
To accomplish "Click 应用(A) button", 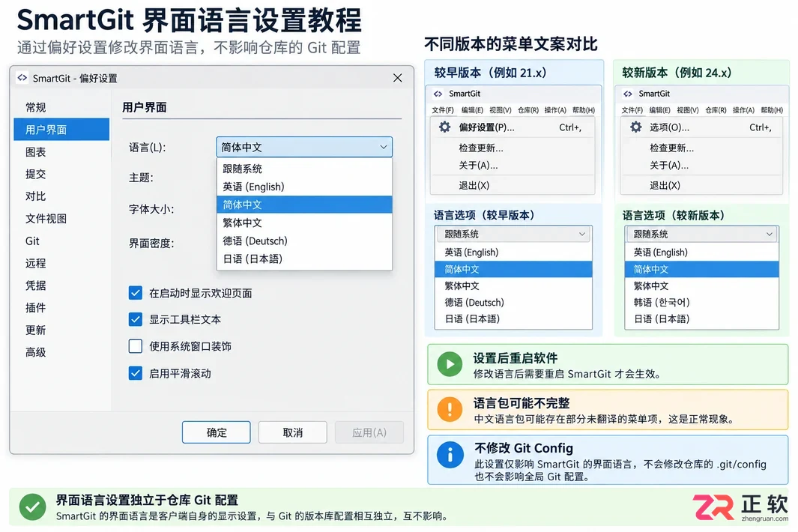I will pos(369,432).
